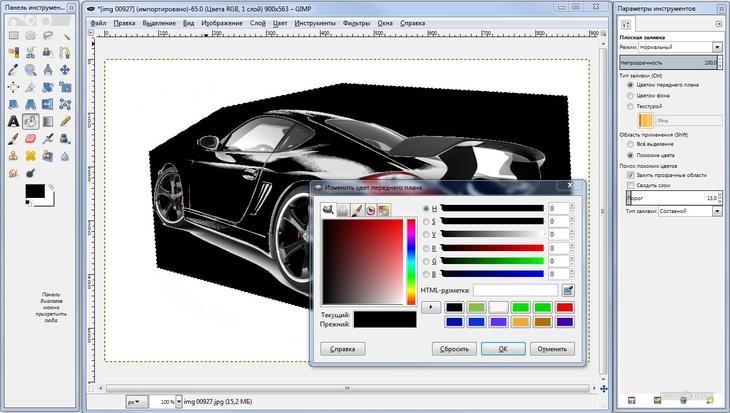
Task: Select the Zoom magnifier tool
Action: click(31, 70)
